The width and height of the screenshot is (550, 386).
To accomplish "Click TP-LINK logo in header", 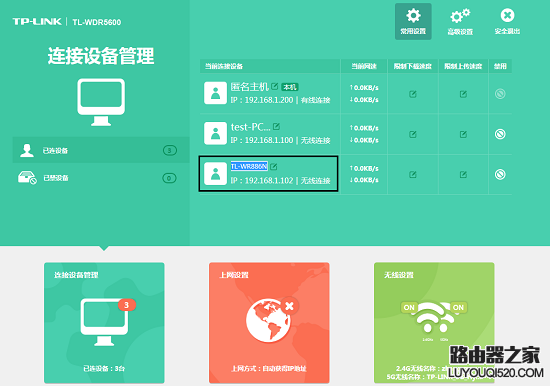I will 37,22.
